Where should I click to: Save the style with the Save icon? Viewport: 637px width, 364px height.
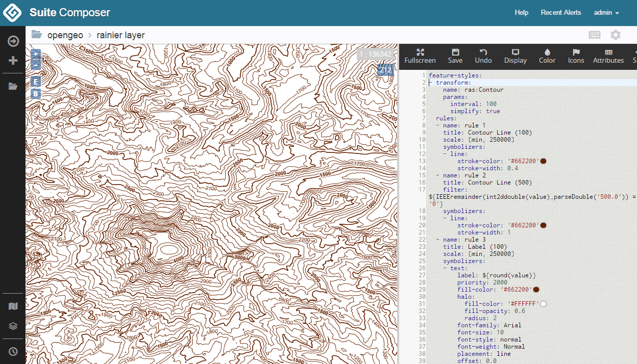455,56
